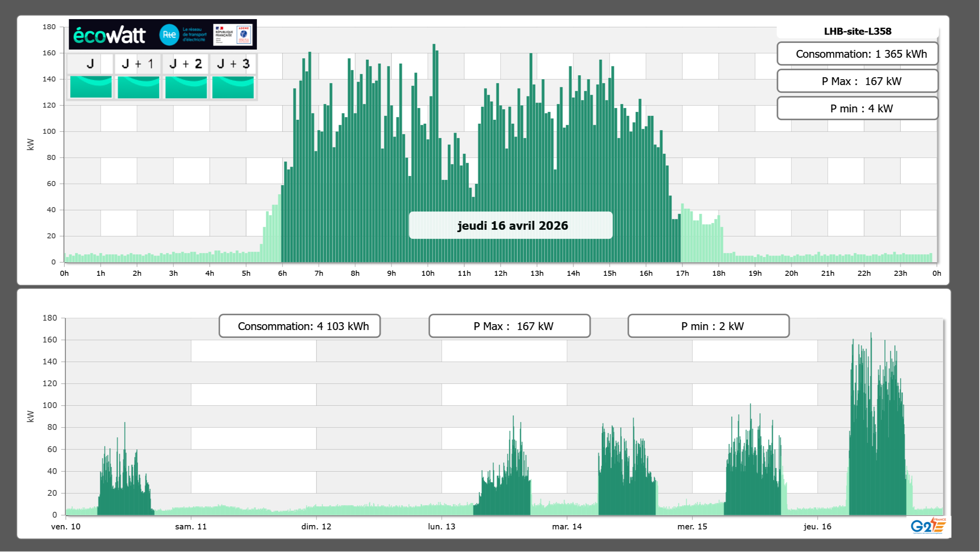Screen dimensions: 980x552
Task: Click the jeu. 16 weekly axis label
Action: pos(817,527)
